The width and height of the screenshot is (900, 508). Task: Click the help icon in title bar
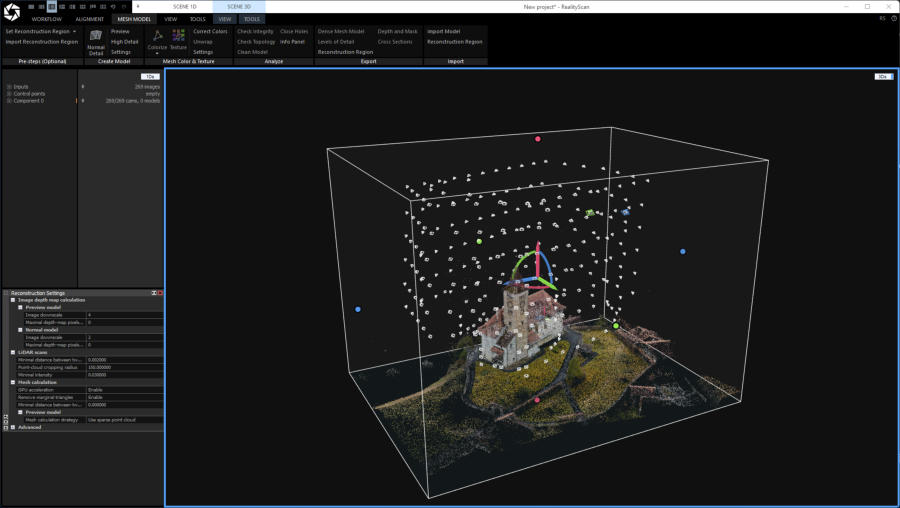(893, 18)
